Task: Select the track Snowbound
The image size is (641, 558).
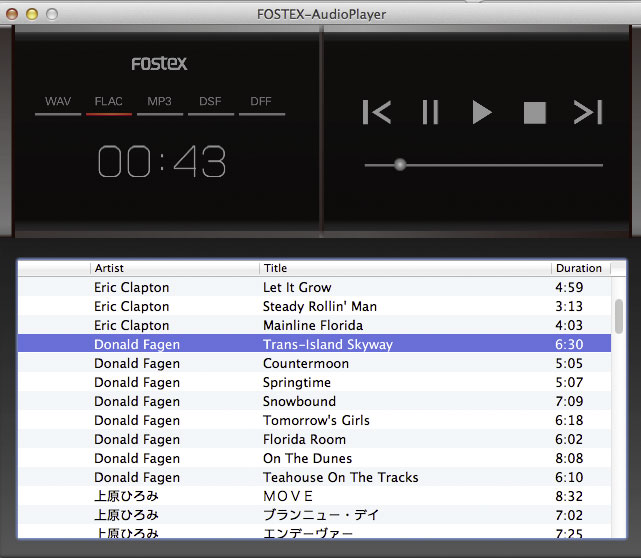Action: click(314, 401)
